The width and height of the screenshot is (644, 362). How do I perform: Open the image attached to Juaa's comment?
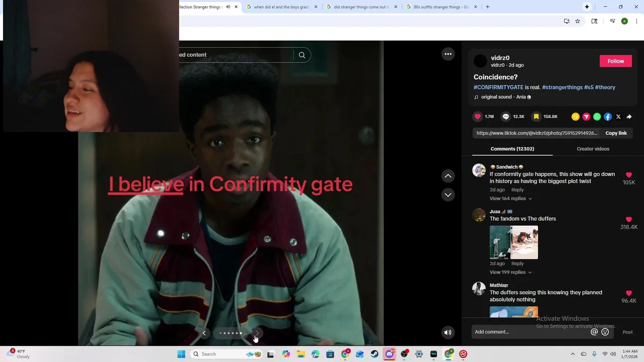514,242
